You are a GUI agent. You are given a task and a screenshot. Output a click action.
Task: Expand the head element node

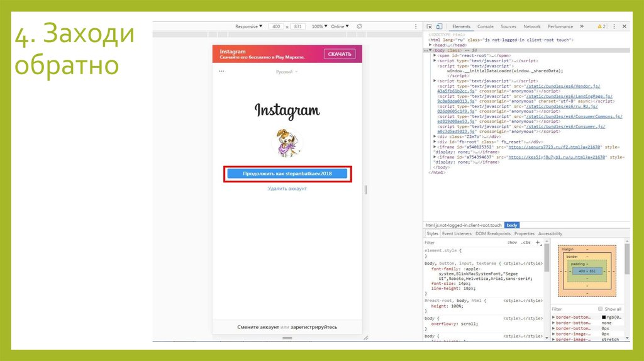(430, 45)
